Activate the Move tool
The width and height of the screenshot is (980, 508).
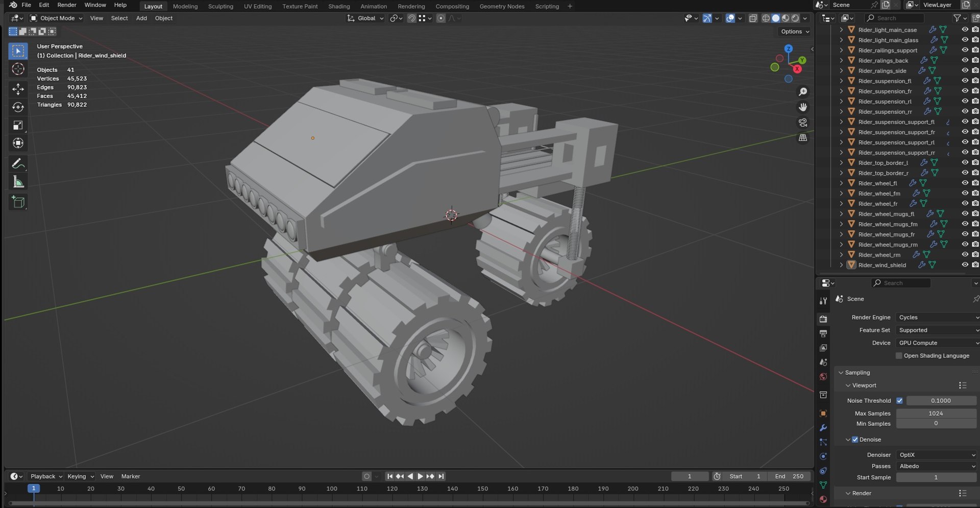coord(18,89)
